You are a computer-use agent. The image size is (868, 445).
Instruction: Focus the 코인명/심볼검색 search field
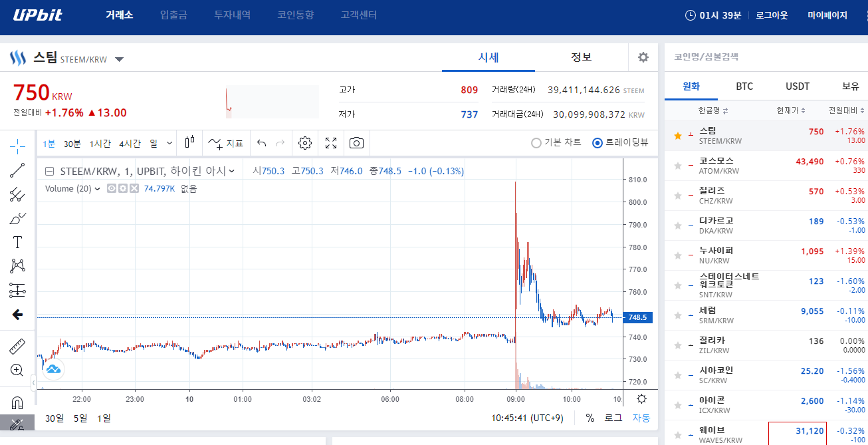coord(766,57)
